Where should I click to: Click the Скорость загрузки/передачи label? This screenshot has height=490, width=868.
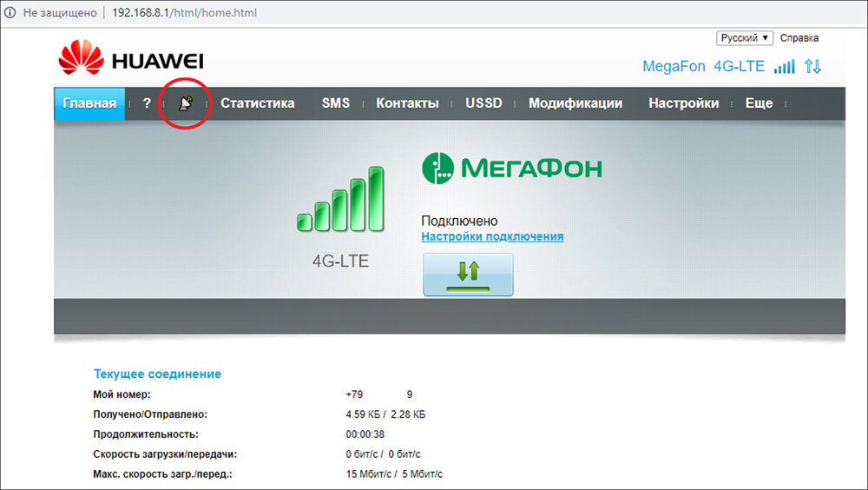pyautogui.click(x=165, y=454)
